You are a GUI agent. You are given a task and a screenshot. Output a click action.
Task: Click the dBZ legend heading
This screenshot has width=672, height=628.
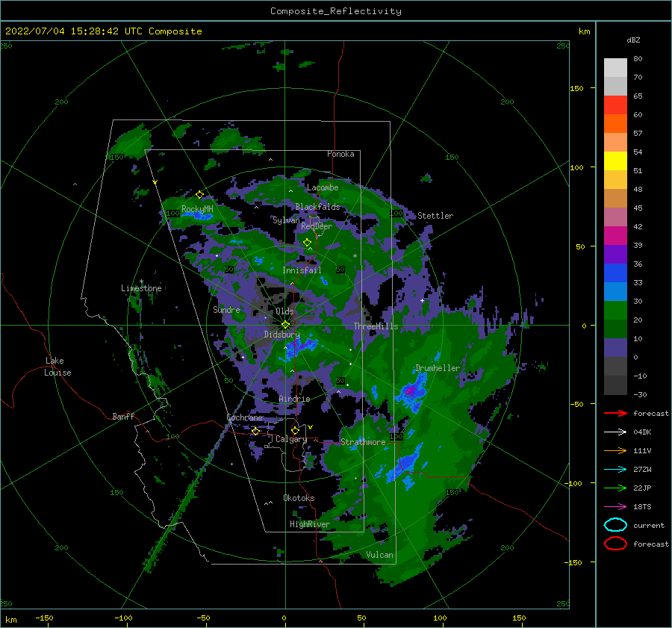pyautogui.click(x=633, y=40)
